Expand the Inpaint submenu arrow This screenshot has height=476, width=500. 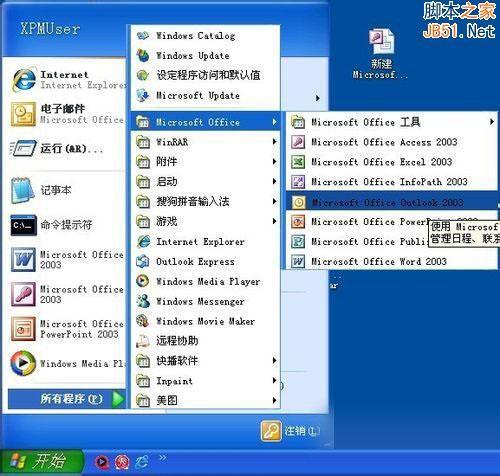(274, 380)
